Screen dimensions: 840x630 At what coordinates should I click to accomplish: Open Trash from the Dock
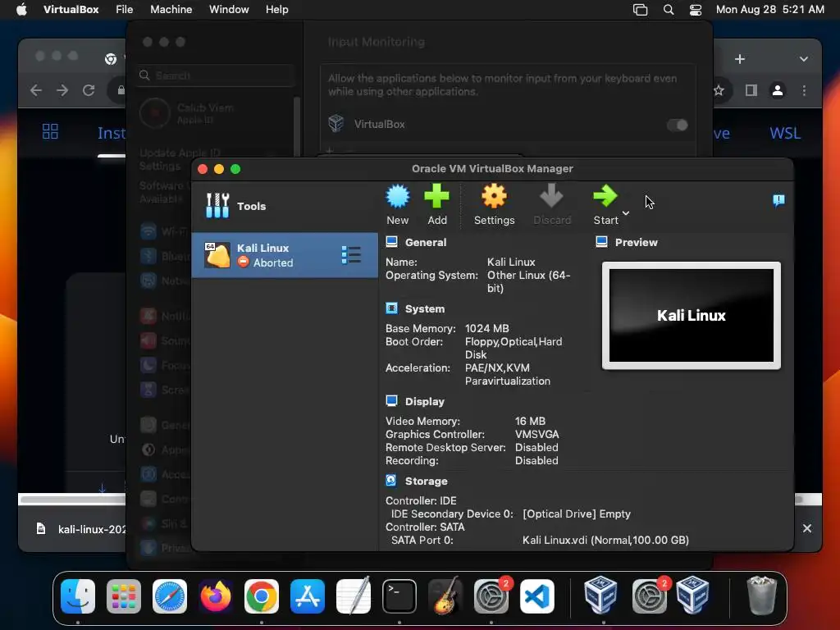(x=761, y=596)
